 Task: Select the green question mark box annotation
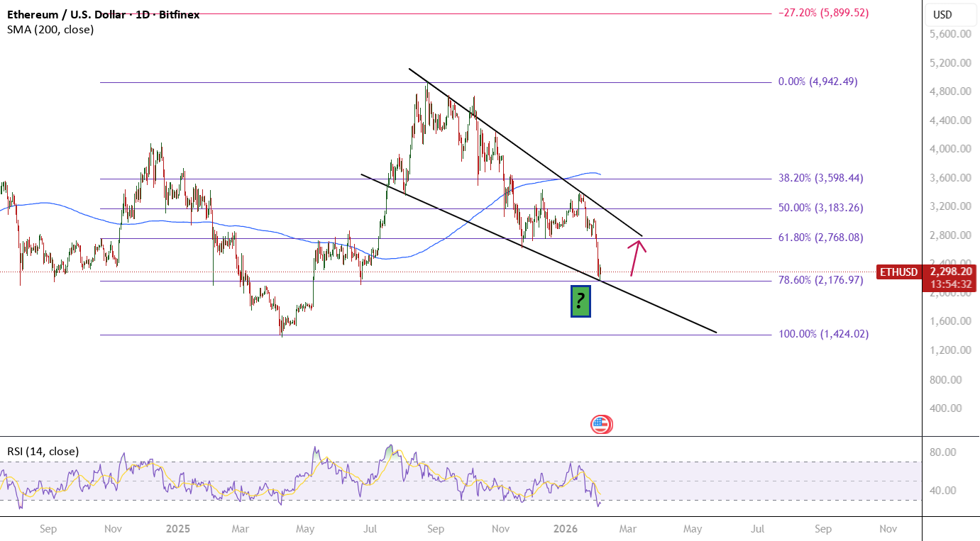(x=580, y=301)
